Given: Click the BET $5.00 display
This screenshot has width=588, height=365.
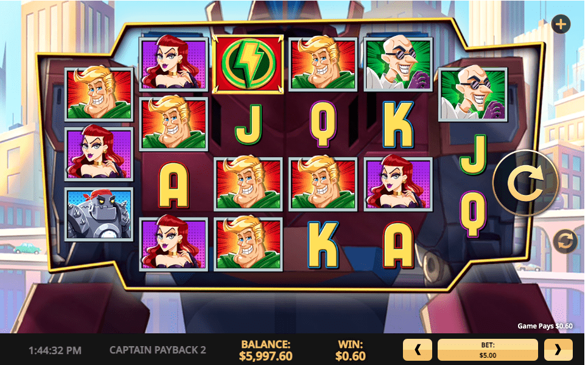Looking at the screenshot, I should (488, 350).
